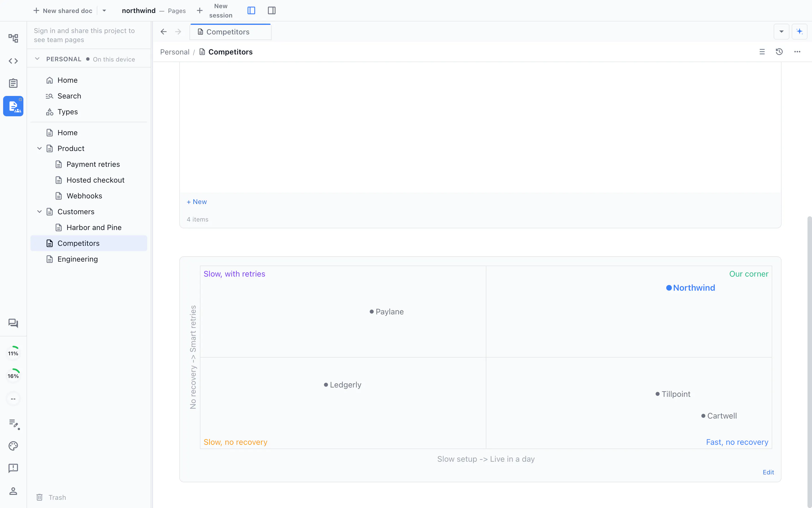Open sidebar Types item

(x=89, y=112)
